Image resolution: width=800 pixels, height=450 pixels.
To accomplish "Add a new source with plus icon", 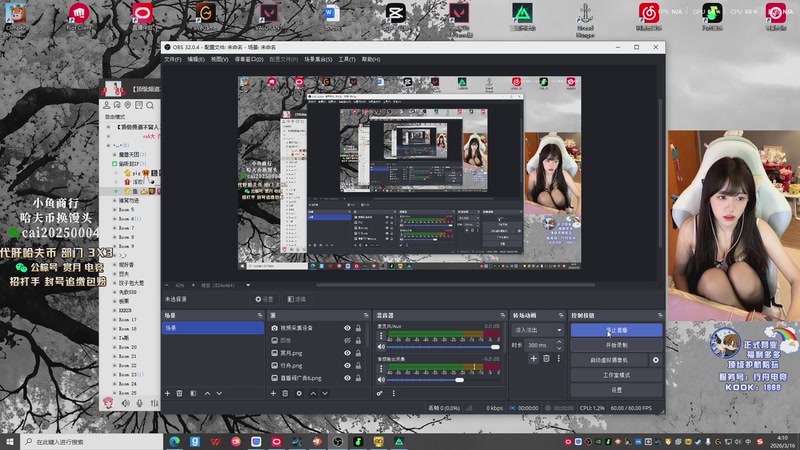I will click(x=273, y=394).
